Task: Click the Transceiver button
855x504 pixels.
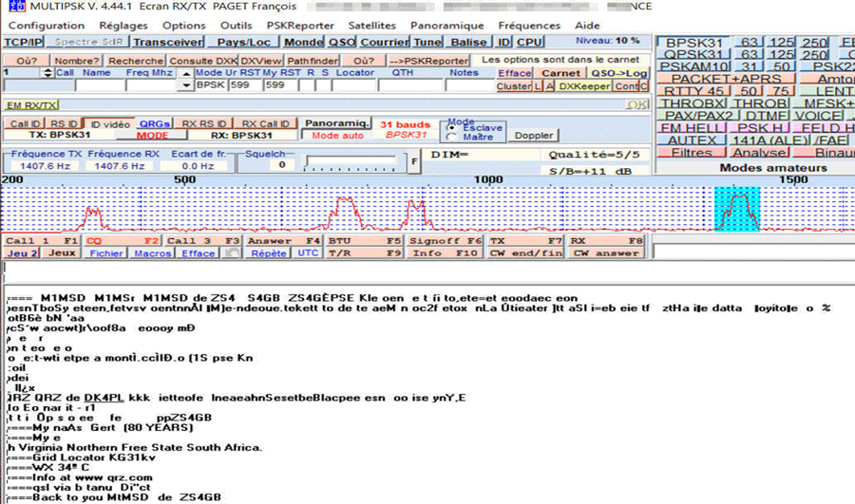Action: click(x=167, y=42)
